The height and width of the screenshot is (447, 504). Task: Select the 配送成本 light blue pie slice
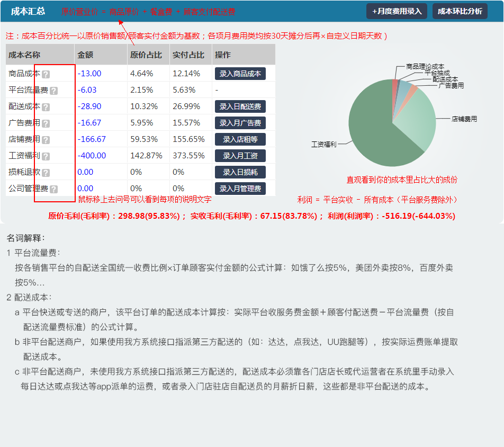pyautogui.click(x=403, y=93)
